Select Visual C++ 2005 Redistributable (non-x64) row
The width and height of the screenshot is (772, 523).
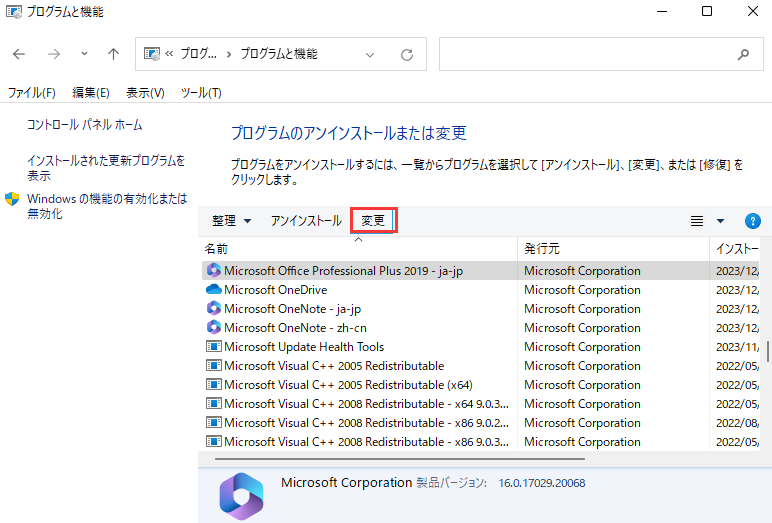click(x=481, y=366)
